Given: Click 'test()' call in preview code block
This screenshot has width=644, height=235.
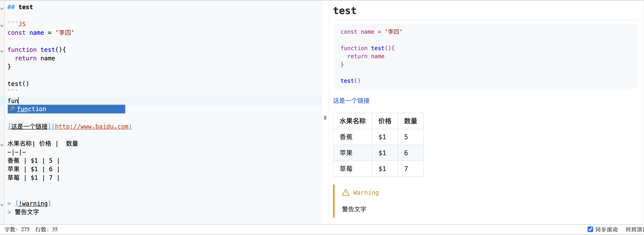Looking at the screenshot, I should tap(350, 81).
